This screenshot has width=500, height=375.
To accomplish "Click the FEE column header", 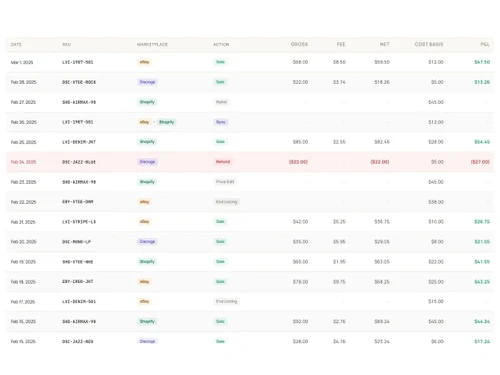I will pos(341,44).
